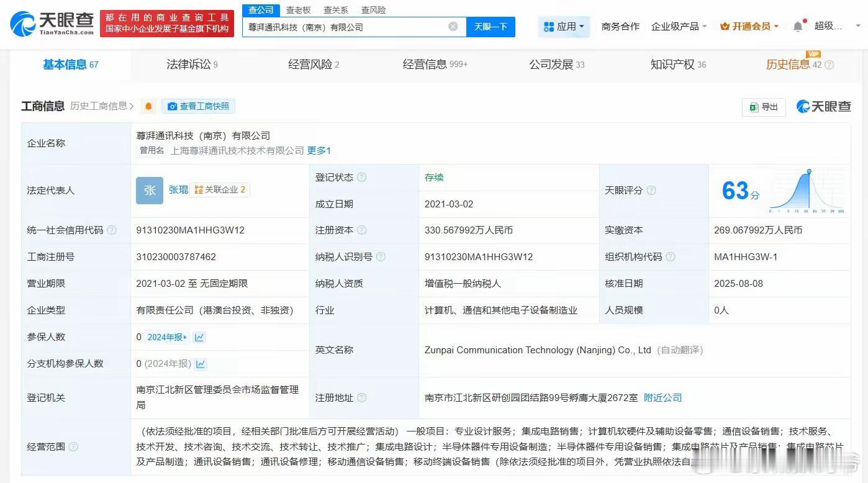Viewport: 868px width, 483px height.
Task: Click the 导出 export button
Action: 764,107
